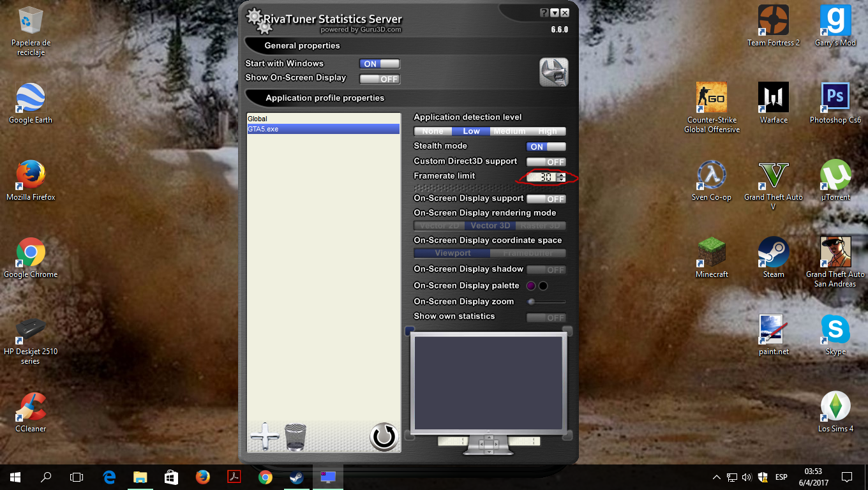Select the Papelera de reciclaje desktop icon
Viewport: 868px width, 490px height.
click(31, 31)
